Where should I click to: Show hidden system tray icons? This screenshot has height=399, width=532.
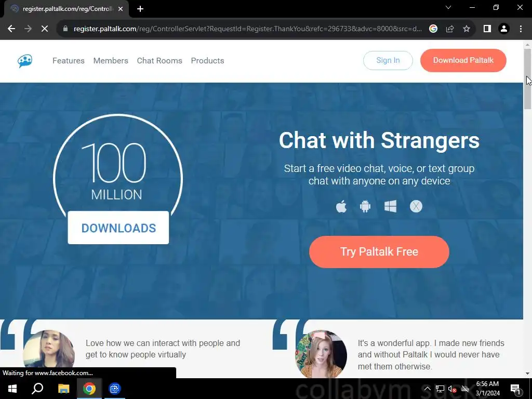click(x=428, y=389)
